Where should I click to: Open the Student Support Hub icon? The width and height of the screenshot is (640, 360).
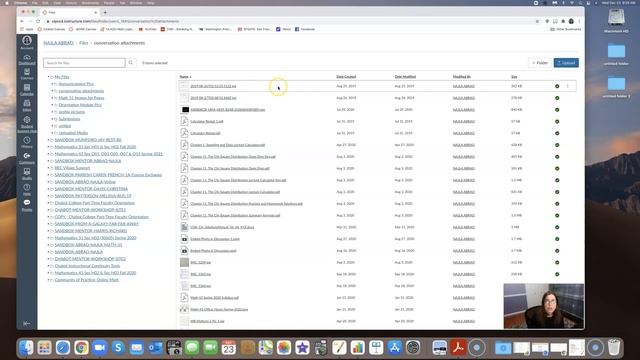tap(27, 124)
